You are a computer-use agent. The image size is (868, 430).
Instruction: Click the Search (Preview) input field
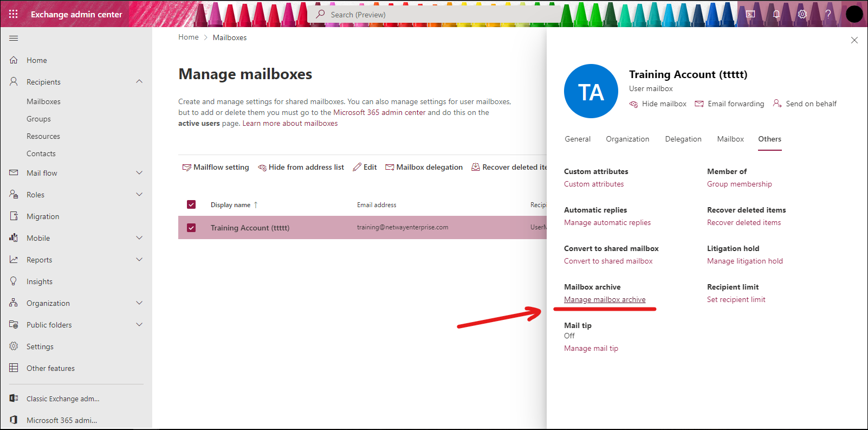(433, 15)
